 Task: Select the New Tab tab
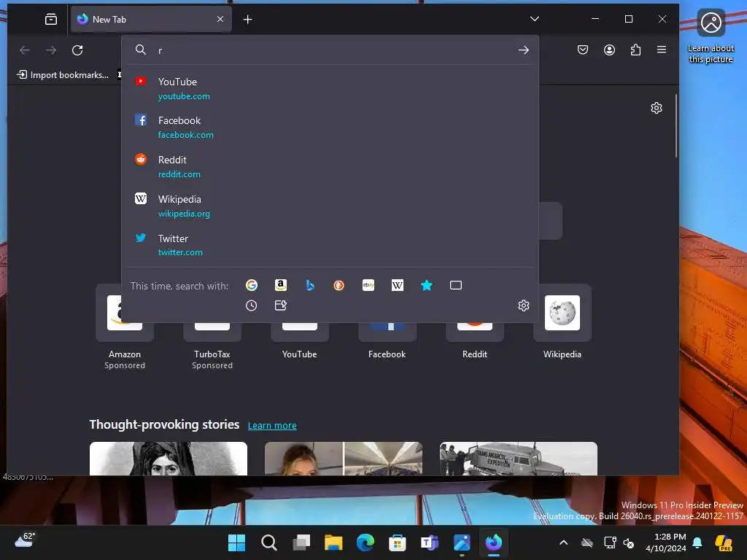click(x=151, y=20)
